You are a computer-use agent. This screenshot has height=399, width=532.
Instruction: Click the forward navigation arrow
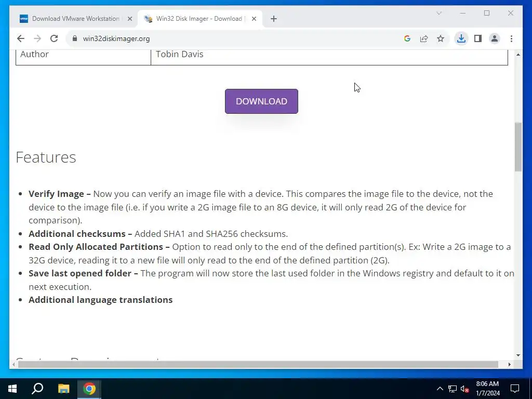pos(37,38)
